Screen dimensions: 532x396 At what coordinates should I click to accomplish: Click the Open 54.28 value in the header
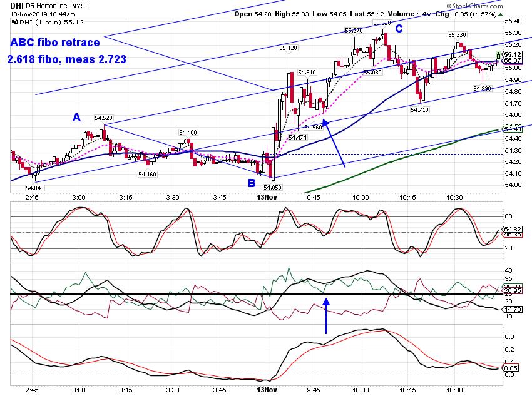(253, 14)
